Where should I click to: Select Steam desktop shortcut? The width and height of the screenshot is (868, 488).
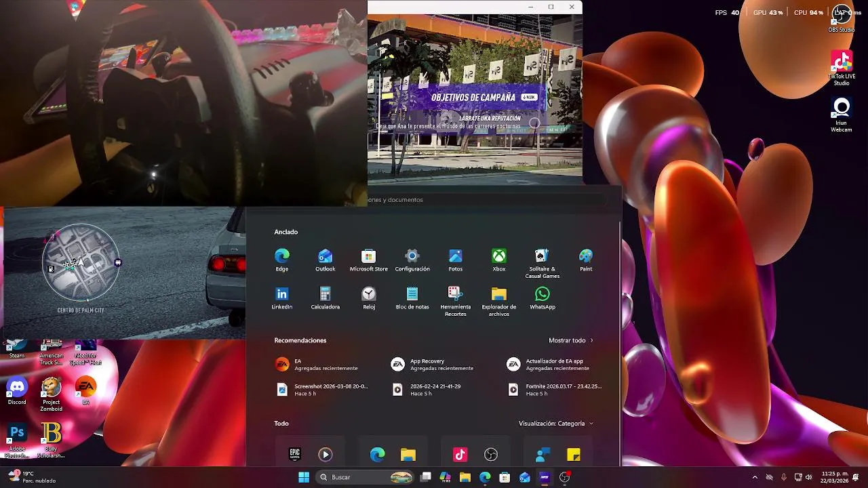click(17, 349)
